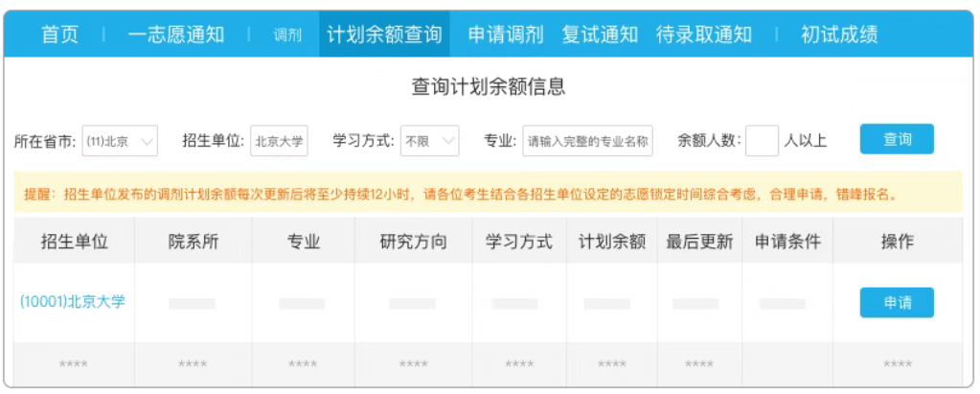Open the 首页 tab

(x=59, y=35)
